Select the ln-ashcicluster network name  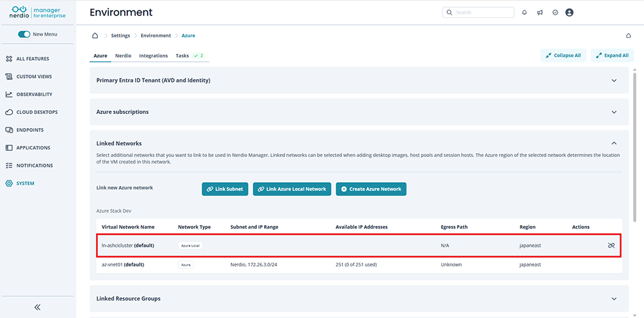128,245
